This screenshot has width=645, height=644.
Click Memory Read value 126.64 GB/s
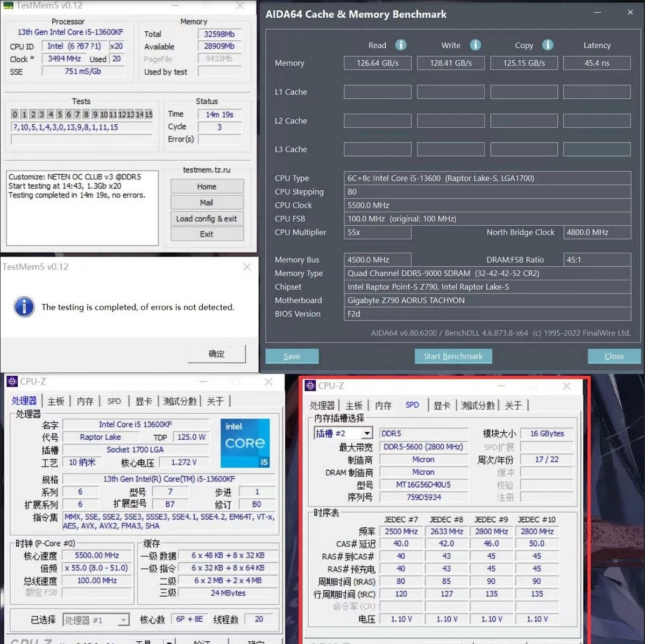(x=378, y=63)
